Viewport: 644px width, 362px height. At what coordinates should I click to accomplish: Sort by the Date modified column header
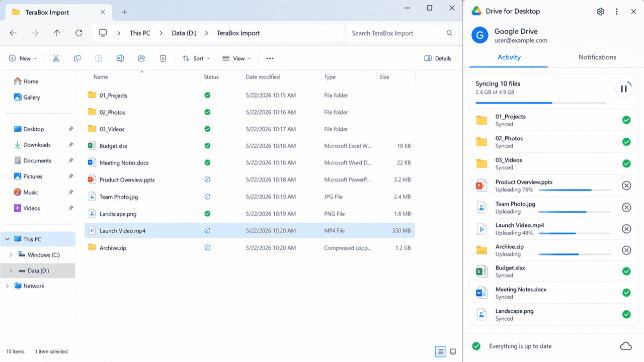click(262, 77)
